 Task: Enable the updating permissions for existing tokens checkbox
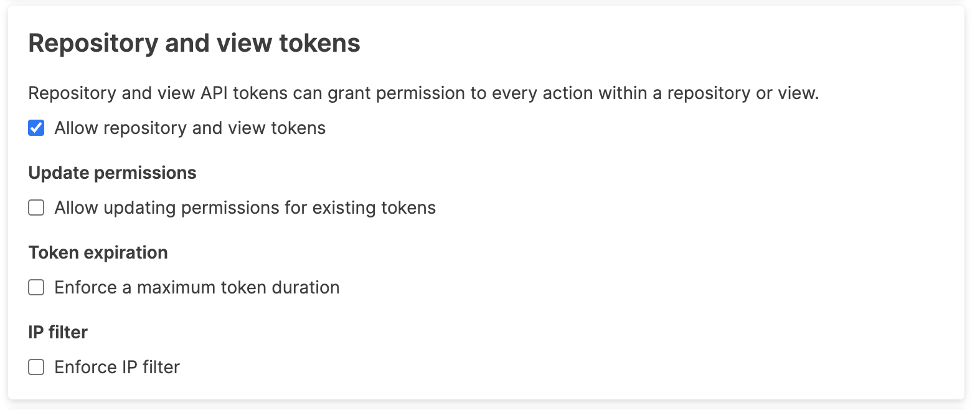pyautogui.click(x=36, y=208)
